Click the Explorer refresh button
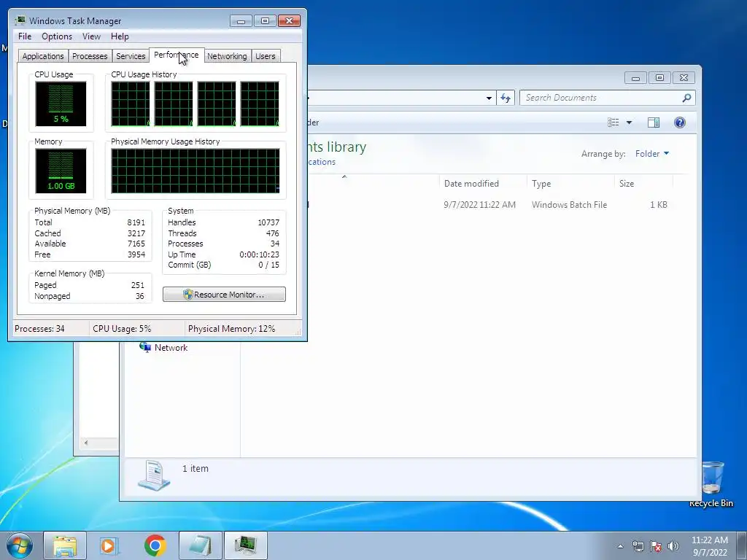This screenshot has width=747, height=560. coord(506,98)
